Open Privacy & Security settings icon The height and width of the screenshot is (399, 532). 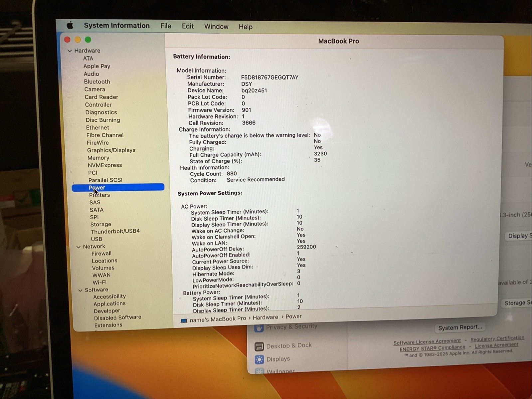[259, 328]
